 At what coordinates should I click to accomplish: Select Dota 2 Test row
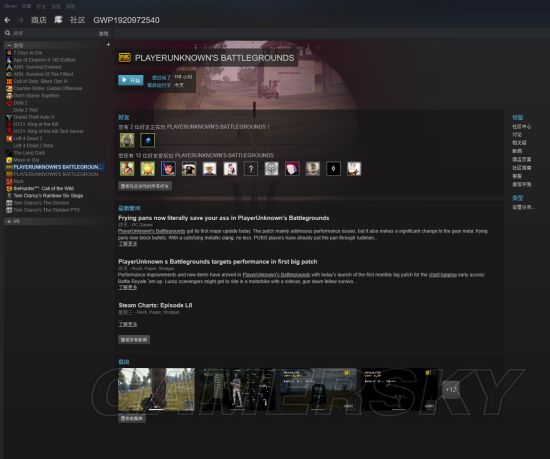click(54, 110)
